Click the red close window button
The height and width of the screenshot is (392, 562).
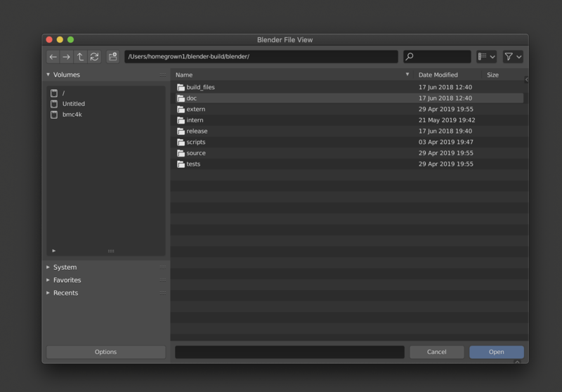click(x=49, y=39)
